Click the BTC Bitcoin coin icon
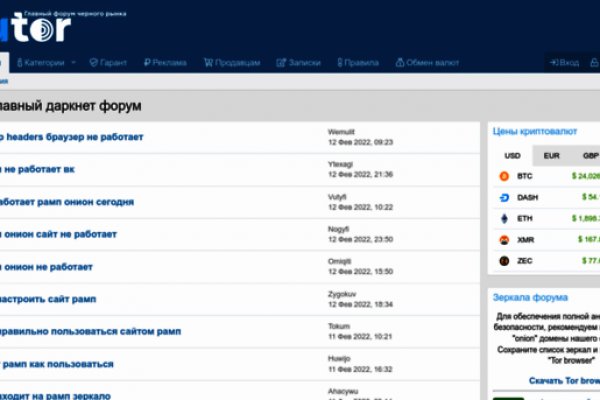 click(x=503, y=176)
